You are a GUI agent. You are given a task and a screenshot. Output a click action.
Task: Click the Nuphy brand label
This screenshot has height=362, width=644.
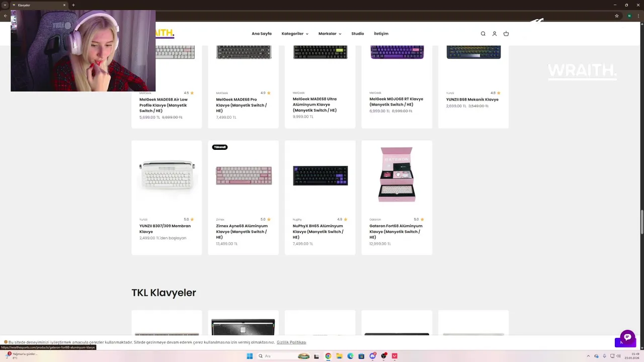(297, 220)
